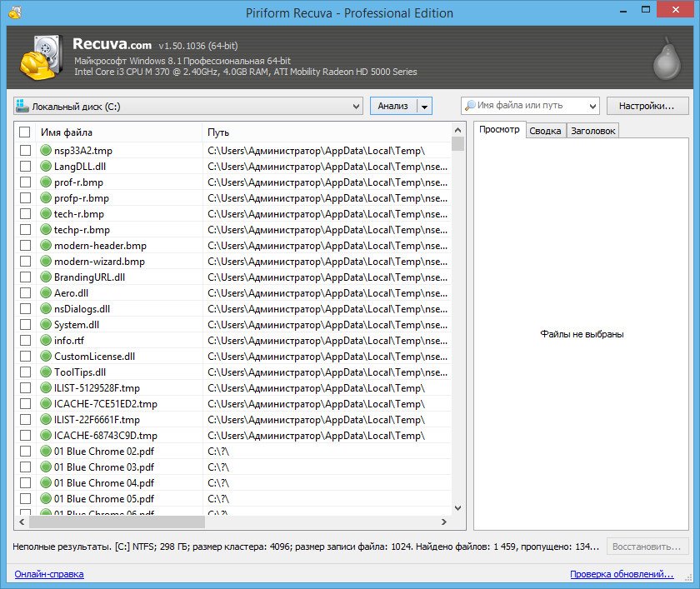
Task: Select the ILIST-22F6661F.tmp file name
Action: 97,419
